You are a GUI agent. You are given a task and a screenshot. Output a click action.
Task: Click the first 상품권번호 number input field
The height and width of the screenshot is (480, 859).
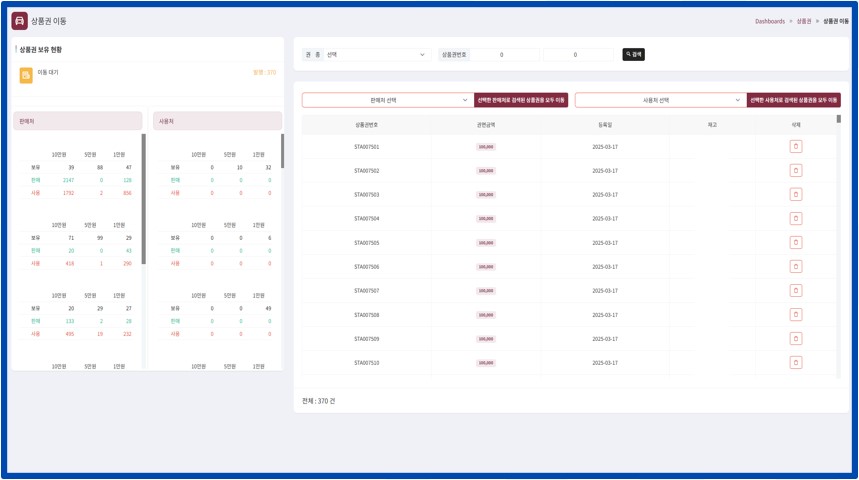tap(500, 55)
